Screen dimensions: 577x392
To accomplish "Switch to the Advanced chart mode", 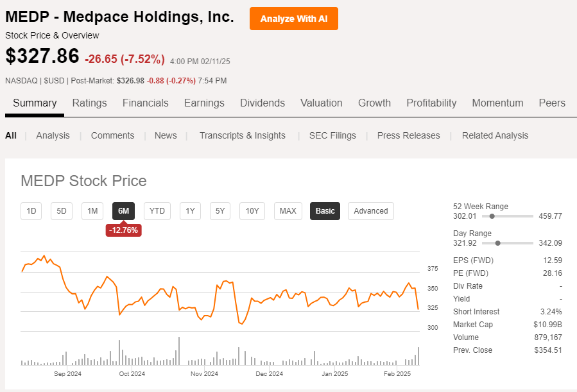I will 370,210.
